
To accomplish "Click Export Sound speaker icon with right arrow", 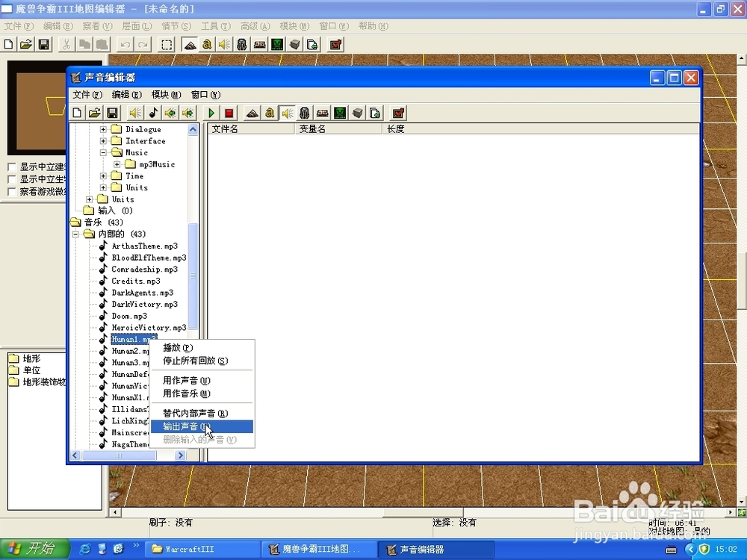I will (187, 113).
